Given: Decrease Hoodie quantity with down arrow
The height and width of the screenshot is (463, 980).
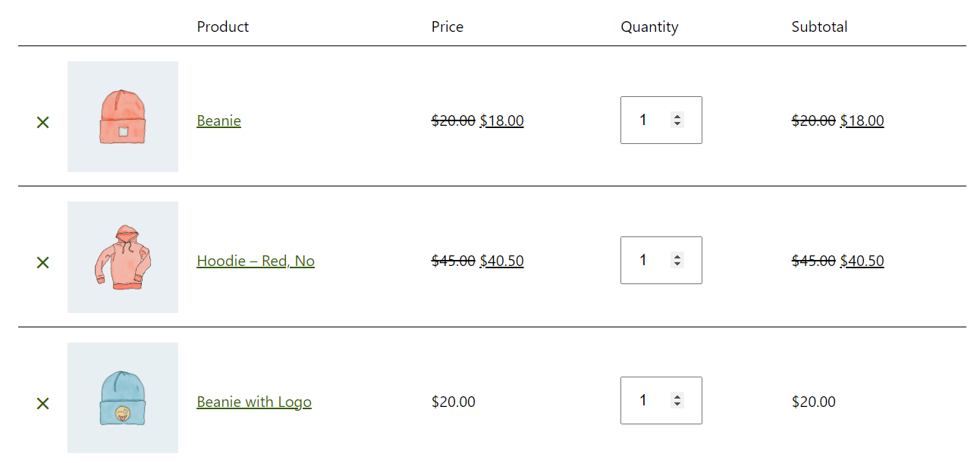Looking at the screenshot, I should (677, 264).
